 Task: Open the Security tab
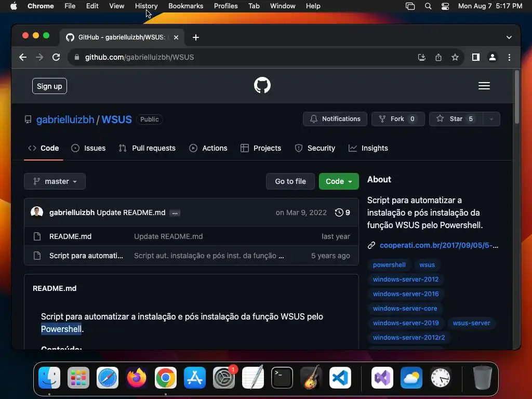coord(314,148)
